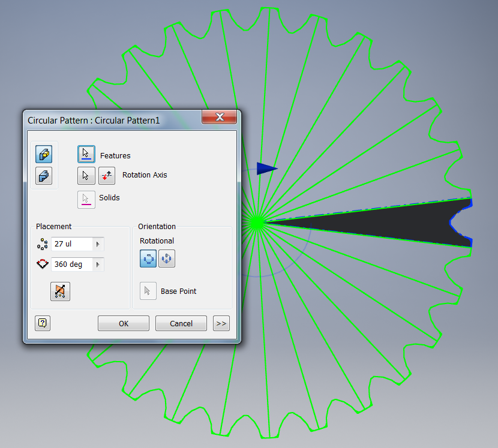Viewport: 498px width, 448px height.
Task: Choose Rotational orientation option
Action: click(148, 258)
